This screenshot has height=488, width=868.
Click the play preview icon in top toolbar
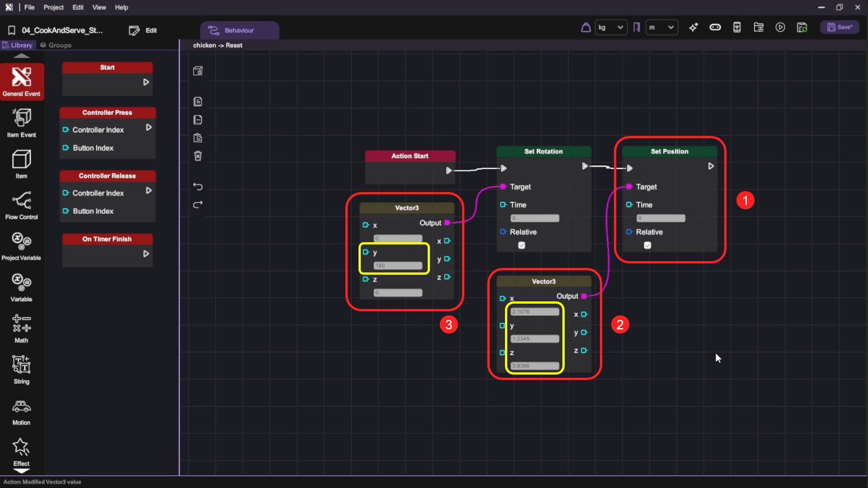point(780,28)
